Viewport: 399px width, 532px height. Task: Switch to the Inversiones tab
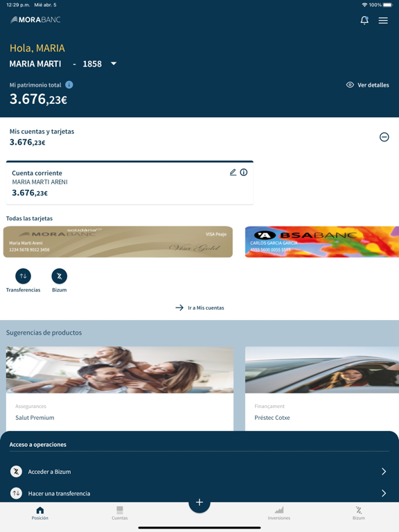tap(279, 513)
